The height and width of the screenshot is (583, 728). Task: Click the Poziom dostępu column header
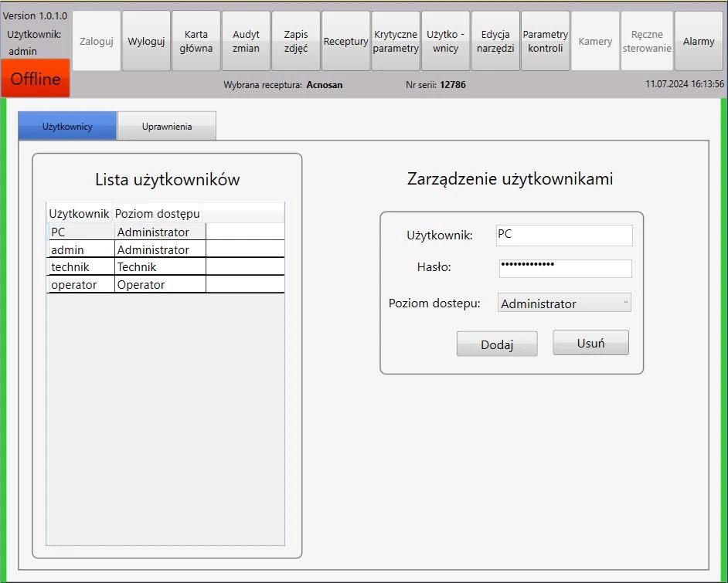158,213
